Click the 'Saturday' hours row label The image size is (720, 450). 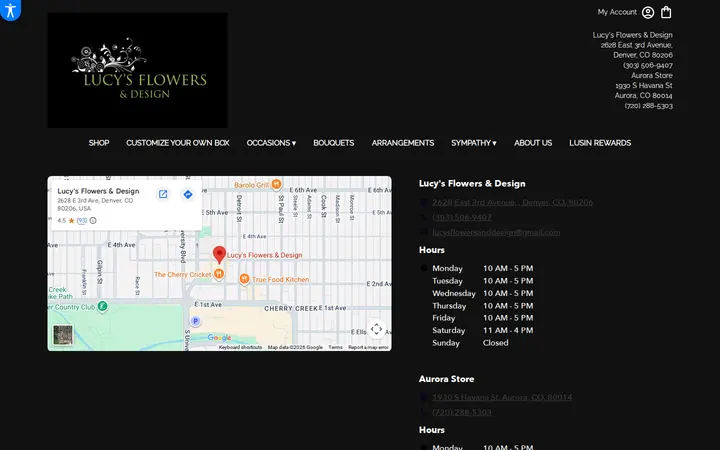tap(448, 330)
